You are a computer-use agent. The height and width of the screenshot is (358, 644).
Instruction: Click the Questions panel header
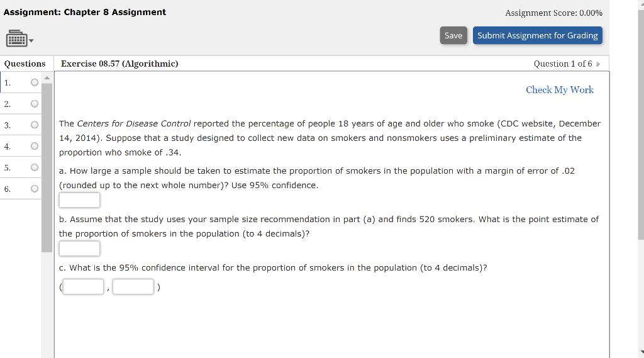(x=25, y=64)
